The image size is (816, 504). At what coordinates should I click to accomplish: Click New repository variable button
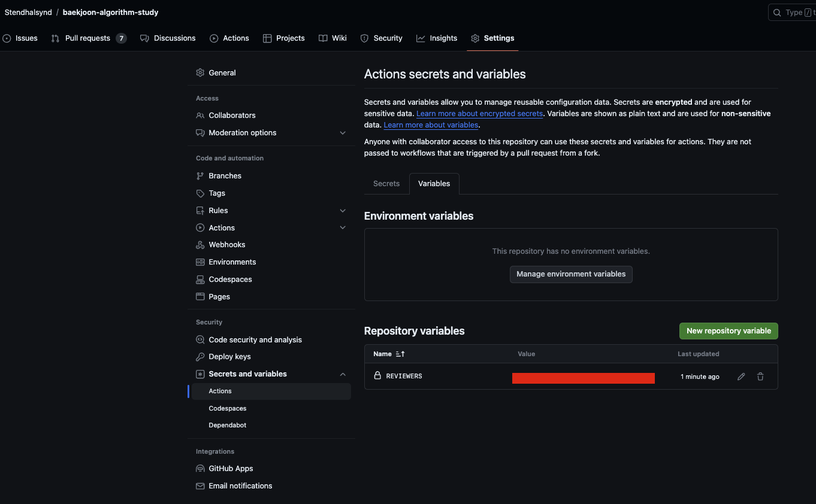pyautogui.click(x=729, y=330)
